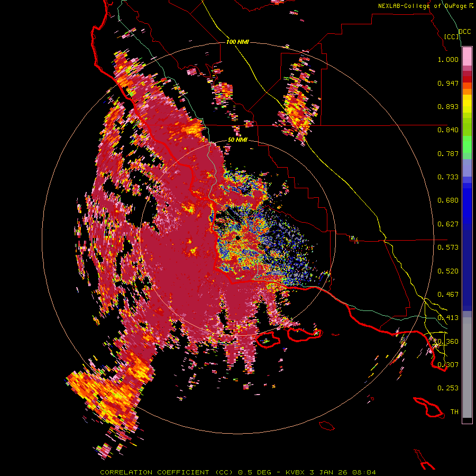
Task: Click the Correlation Coefficient caption at bottom
Action: coord(238,472)
